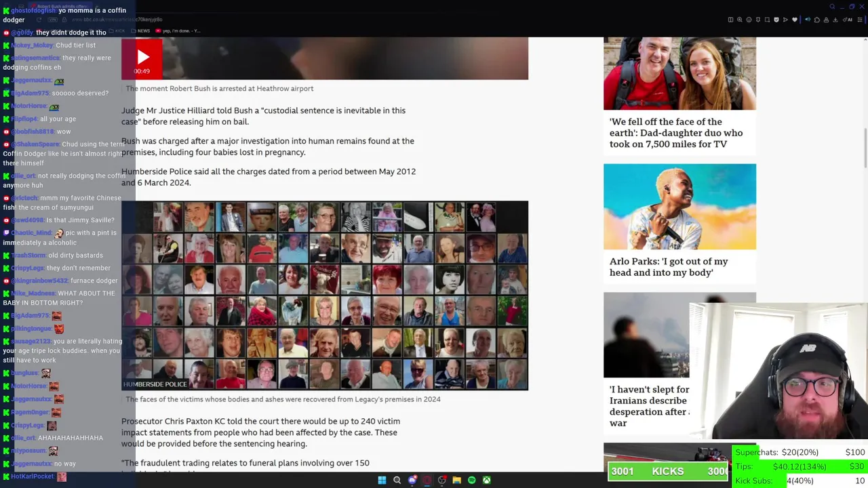Screen dimensions: 868x488
Task: Open Spotify from the taskbar
Action: (x=472, y=480)
